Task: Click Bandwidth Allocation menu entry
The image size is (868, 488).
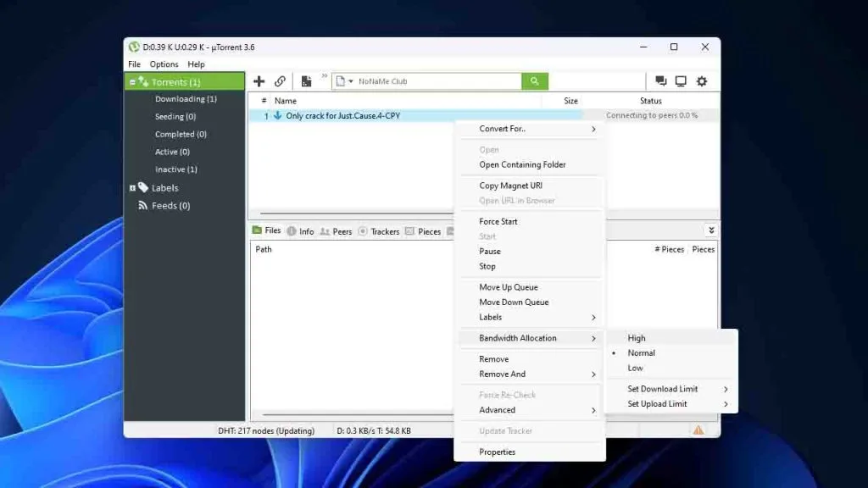Action: click(x=530, y=338)
